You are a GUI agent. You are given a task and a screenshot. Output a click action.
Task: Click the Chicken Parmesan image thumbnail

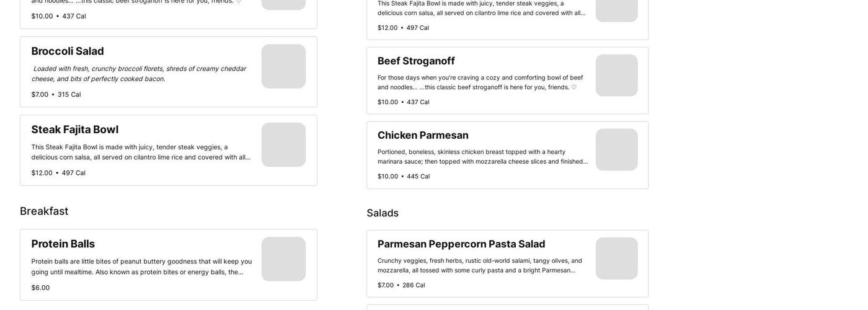[616, 150]
